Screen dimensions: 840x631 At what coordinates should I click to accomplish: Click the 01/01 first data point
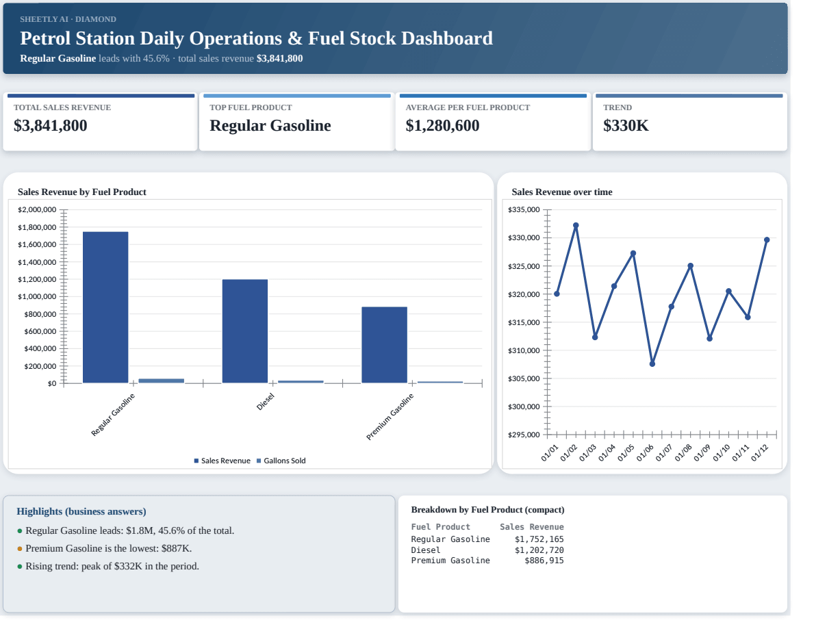[x=557, y=294]
